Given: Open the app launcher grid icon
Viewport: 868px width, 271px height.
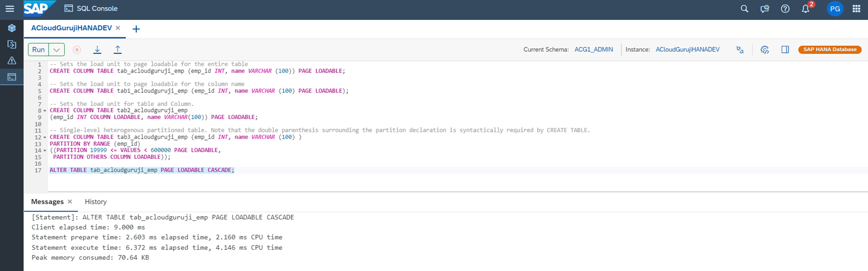Looking at the screenshot, I should 856,9.
